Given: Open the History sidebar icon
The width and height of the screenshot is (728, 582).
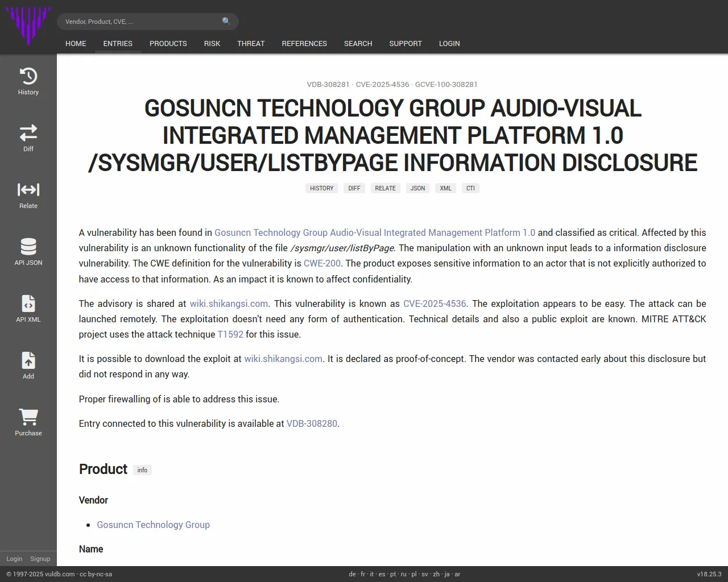Looking at the screenshot, I should 28,76.
